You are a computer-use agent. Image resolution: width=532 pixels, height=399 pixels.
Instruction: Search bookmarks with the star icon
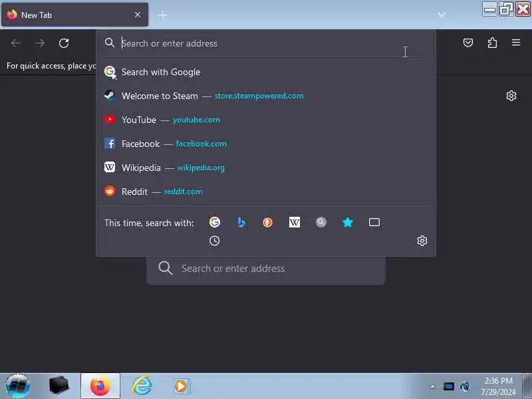pyautogui.click(x=347, y=222)
